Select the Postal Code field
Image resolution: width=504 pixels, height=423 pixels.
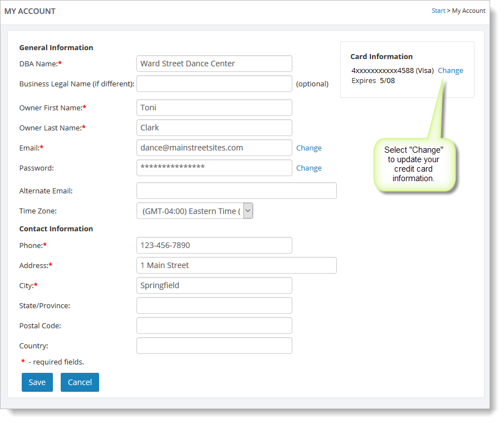(x=214, y=325)
